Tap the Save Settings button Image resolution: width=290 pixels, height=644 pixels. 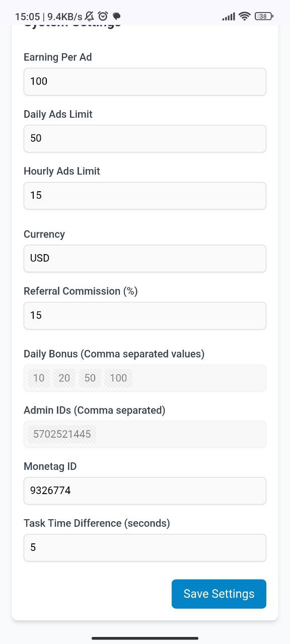click(219, 594)
